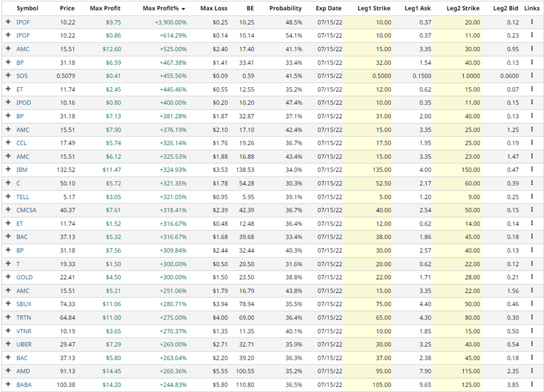This screenshot has width=544, height=392.
Task: Open the BABA ticker symbol link
Action: coord(25,384)
